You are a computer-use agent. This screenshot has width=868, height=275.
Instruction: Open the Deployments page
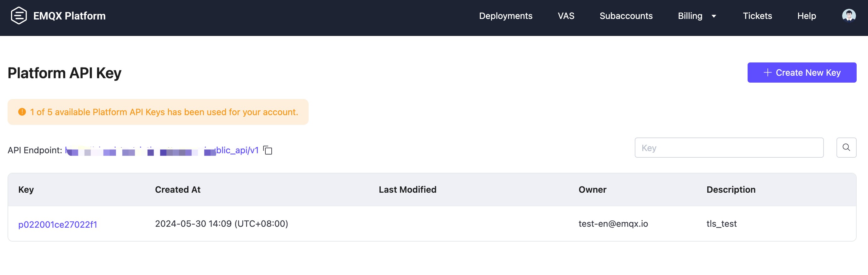coord(506,16)
